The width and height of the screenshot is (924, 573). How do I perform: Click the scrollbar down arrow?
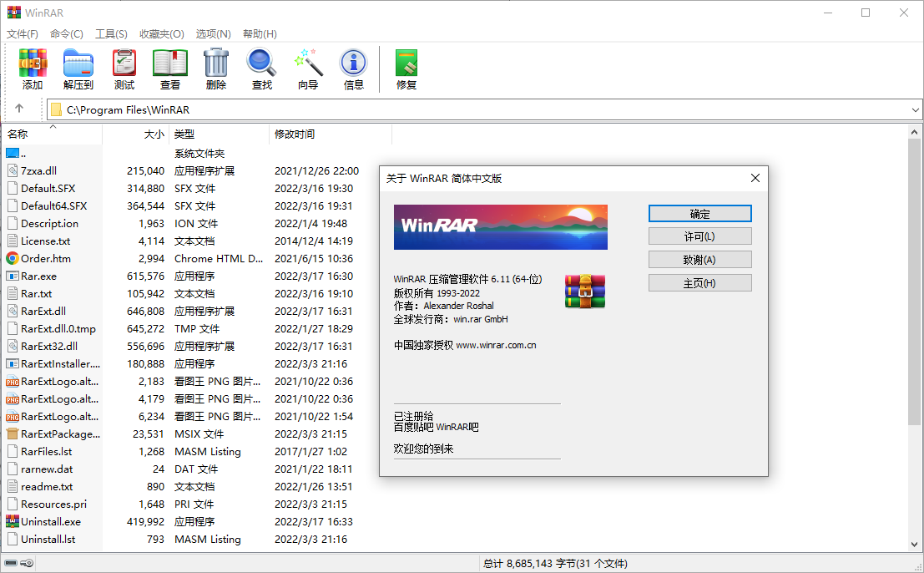(914, 545)
